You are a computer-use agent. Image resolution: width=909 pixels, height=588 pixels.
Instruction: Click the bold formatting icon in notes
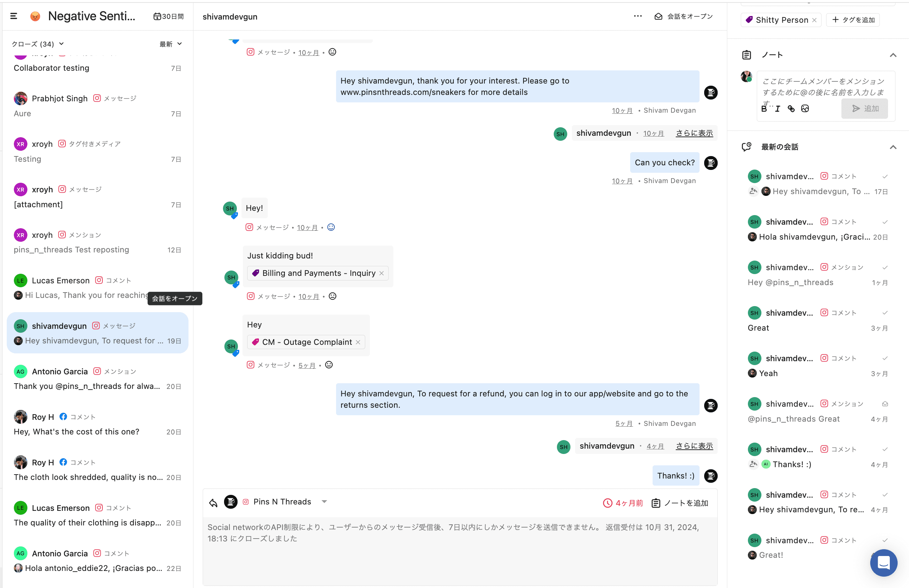pyautogui.click(x=764, y=109)
